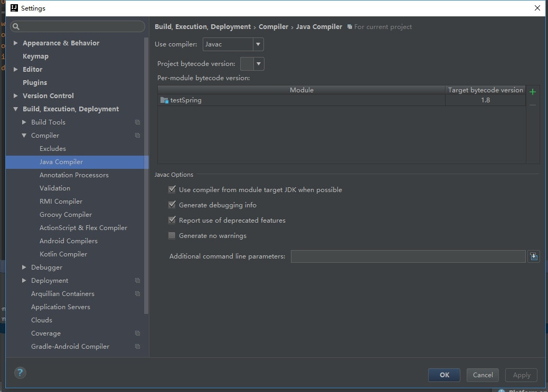Click the Additional command line parameters field

tap(408, 256)
